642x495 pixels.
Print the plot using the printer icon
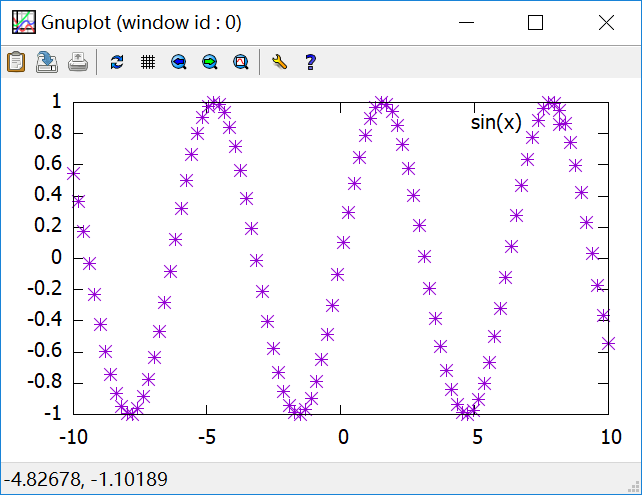pos(78,62)
